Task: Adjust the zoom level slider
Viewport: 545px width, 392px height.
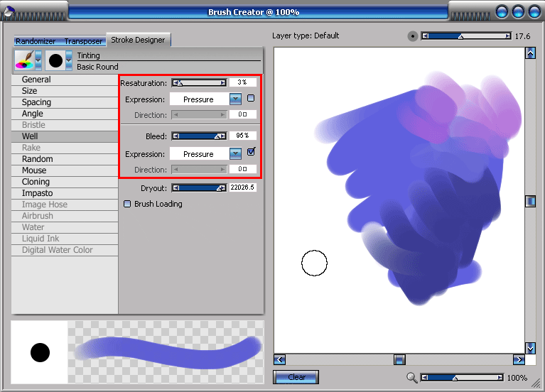Action: tap(462, 377)
